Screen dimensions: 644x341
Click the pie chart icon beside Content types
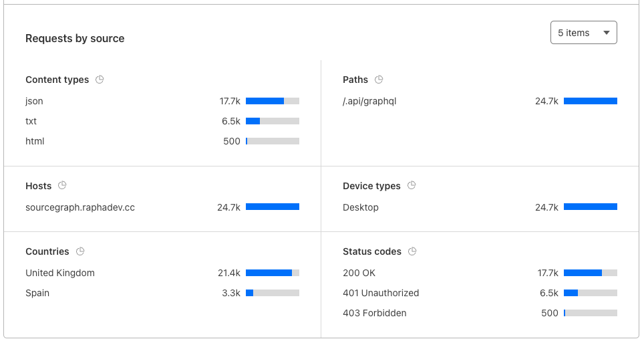point(100,80)
